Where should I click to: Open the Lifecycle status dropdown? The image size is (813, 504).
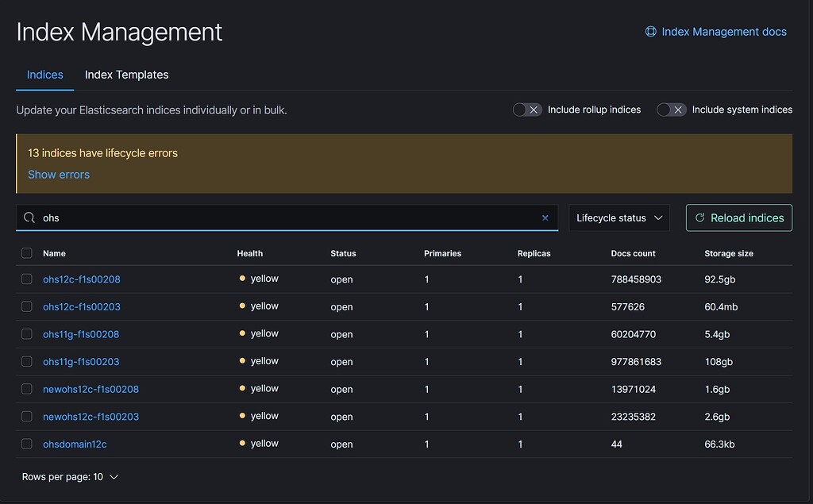point(619,217)
